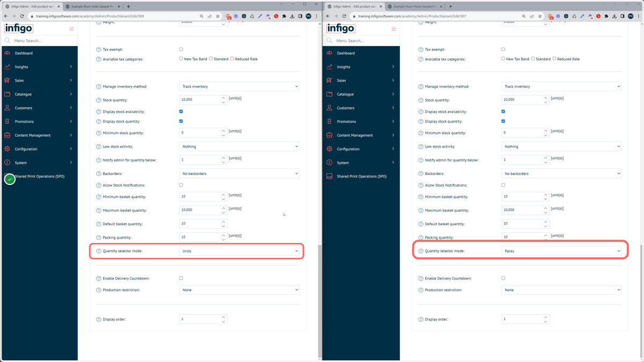Screen dimensions: 644x362
Task: Open Quantity selector mode Units dropdown, left window
Action: click(x=239, y=251)
